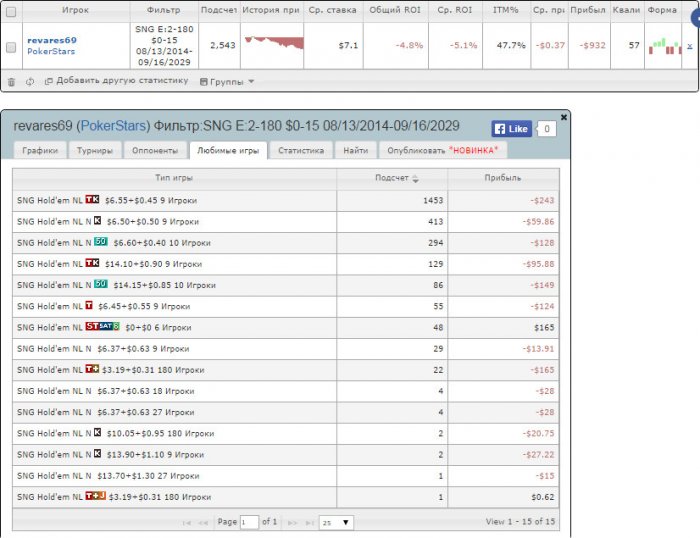Click the ST SAT badge in $0+$0 row
The image size is (700, 538).
(x=103, y=326)
